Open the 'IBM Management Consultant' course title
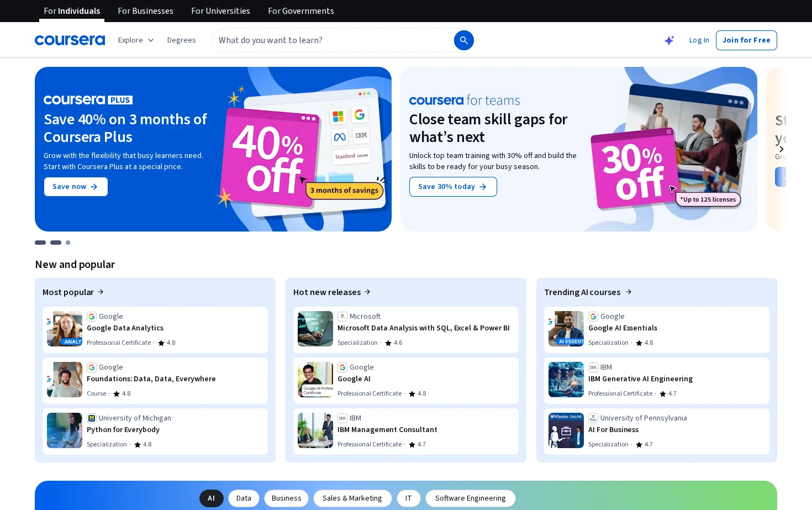The height and width of the screenshot is (510, 812). (x=387, y=430)
